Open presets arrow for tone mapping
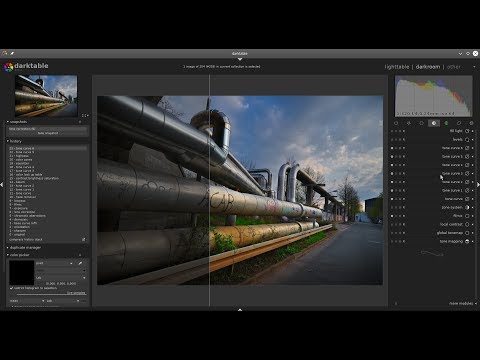This screenshot has height=360, width=480. (x=473, y=241)
